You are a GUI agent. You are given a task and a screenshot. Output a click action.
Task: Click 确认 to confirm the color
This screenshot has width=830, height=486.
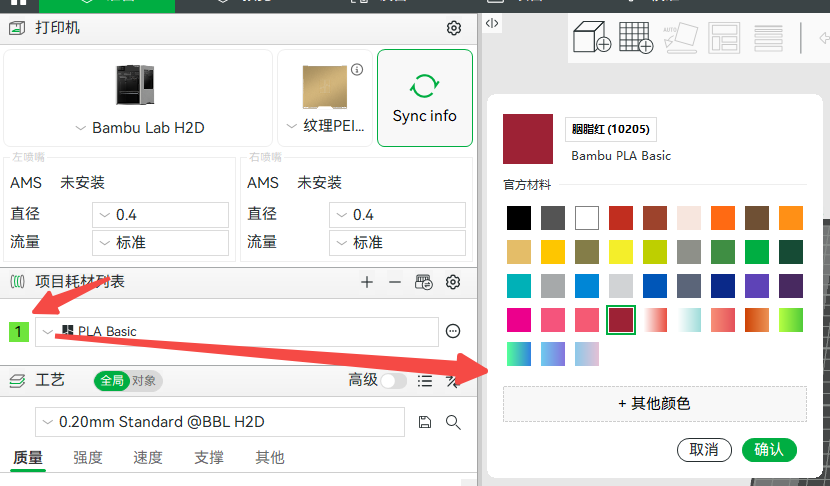(769, 450)
